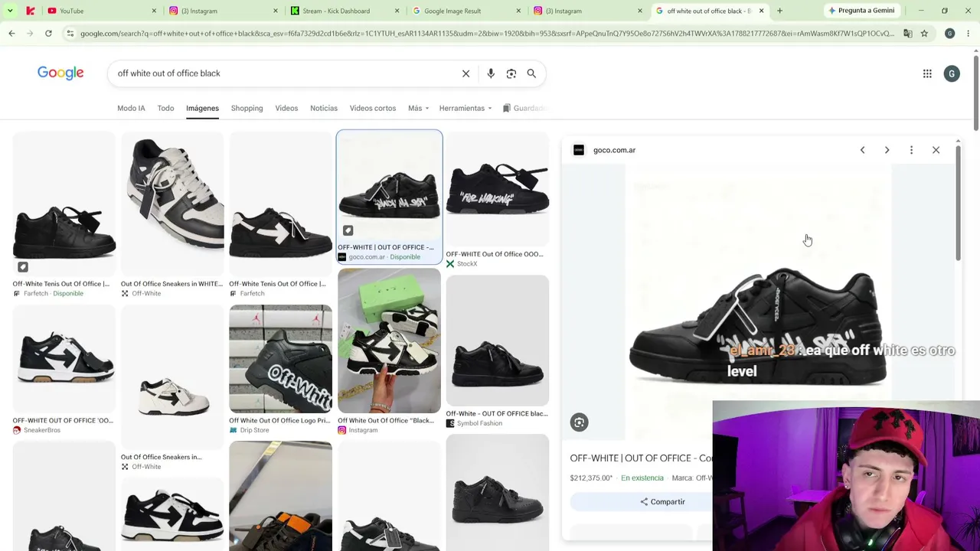Viewport: 980px width, 551px height.
Task: Click the main page vertical scrollbar
Action: point(975,92)
